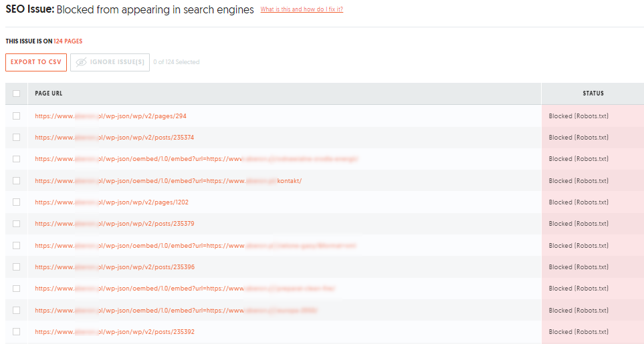This screenshot has height=344, width=644.
Task: Click the crossed-eye Ignore Issue icon
Action: coord(81,62)
